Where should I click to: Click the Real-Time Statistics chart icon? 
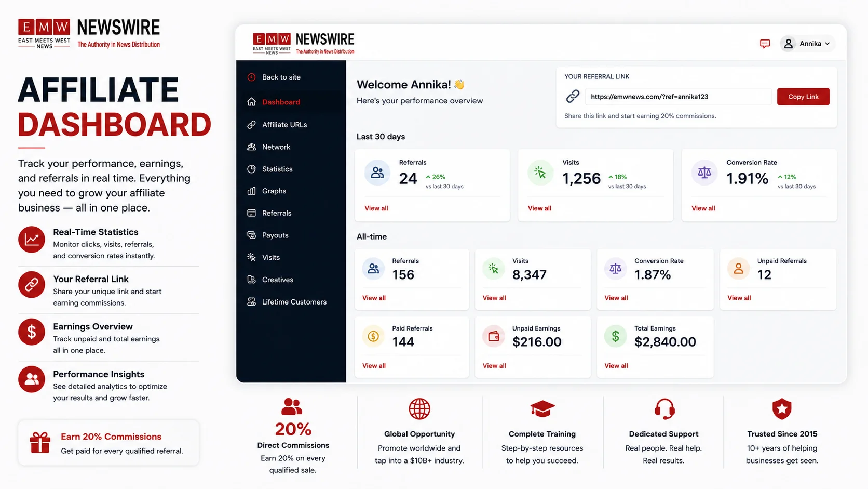pos(32,240)
